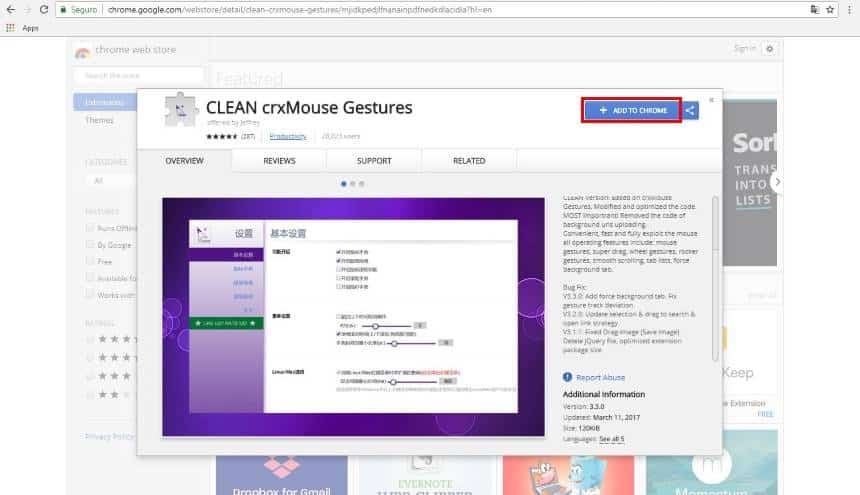Click the CLEAN crxMouse Gestures title

click(x=309, y=107)
